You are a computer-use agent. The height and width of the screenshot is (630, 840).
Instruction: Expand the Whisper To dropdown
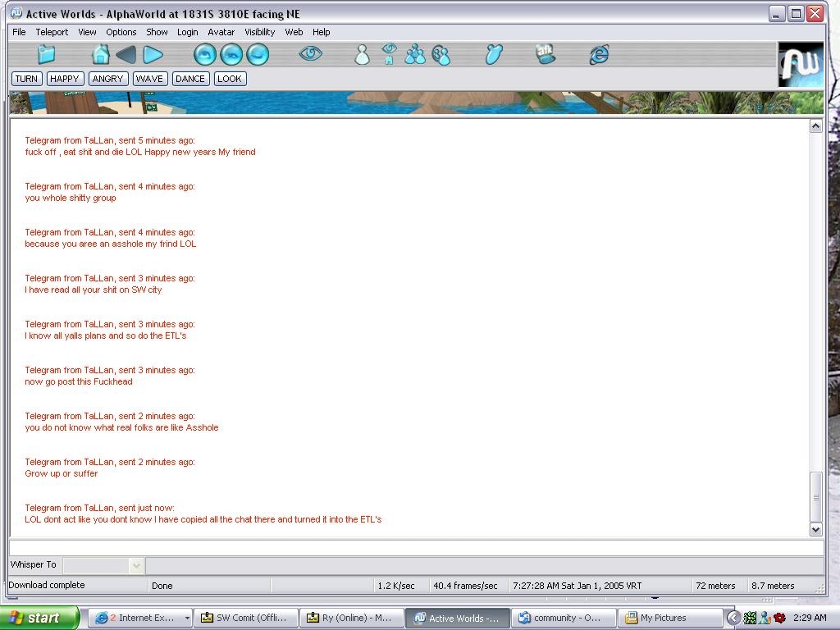click(x=136, y=565)
